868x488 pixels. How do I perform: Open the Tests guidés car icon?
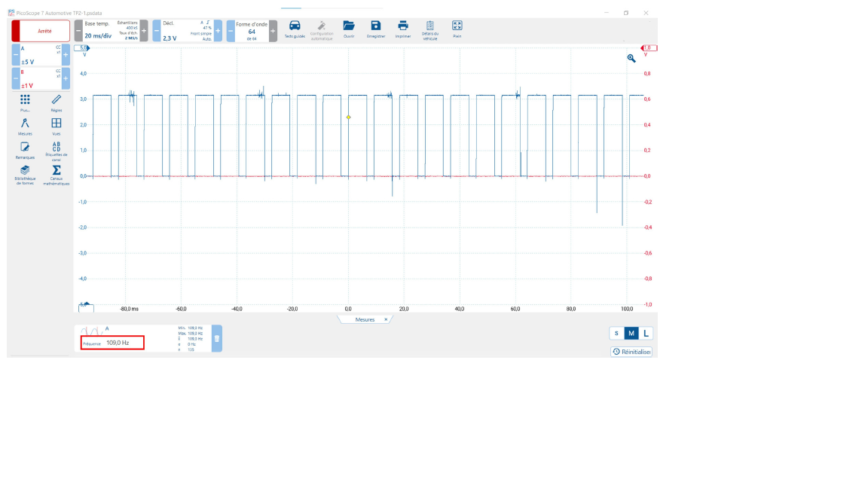pyautogui.click(x=295, y=26)
